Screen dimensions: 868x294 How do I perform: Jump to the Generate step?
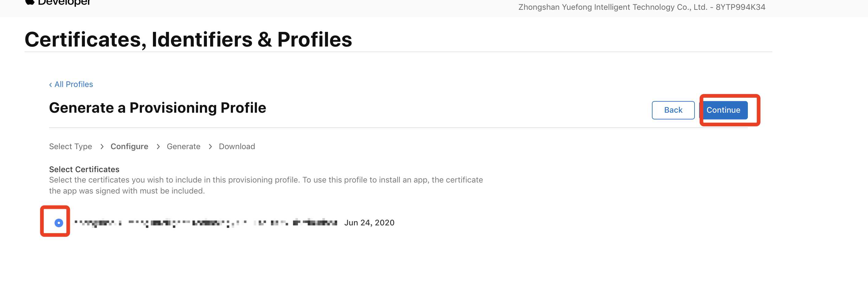184,146
